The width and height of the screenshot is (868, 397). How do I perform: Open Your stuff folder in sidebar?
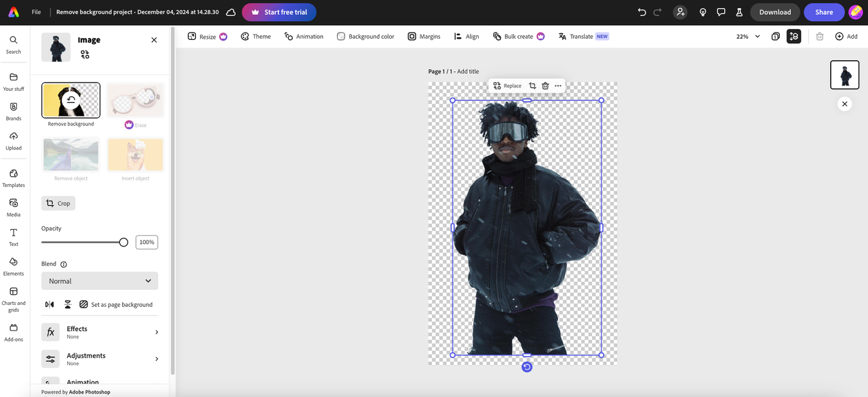point(14,82)
